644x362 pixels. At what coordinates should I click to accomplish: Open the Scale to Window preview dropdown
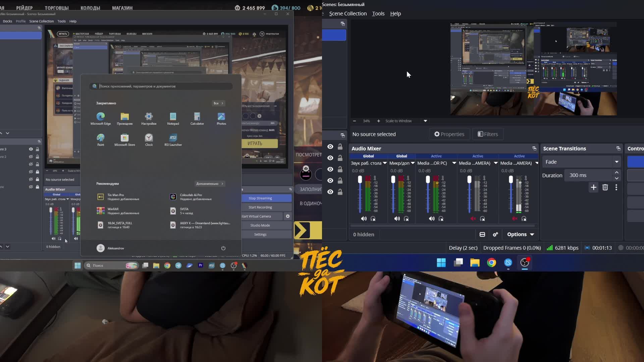(x=425, y=121)
